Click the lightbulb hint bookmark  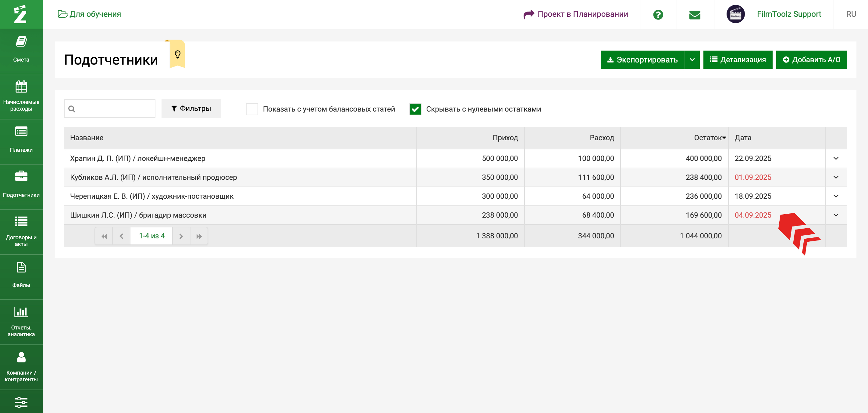click(x=178, y=54)
